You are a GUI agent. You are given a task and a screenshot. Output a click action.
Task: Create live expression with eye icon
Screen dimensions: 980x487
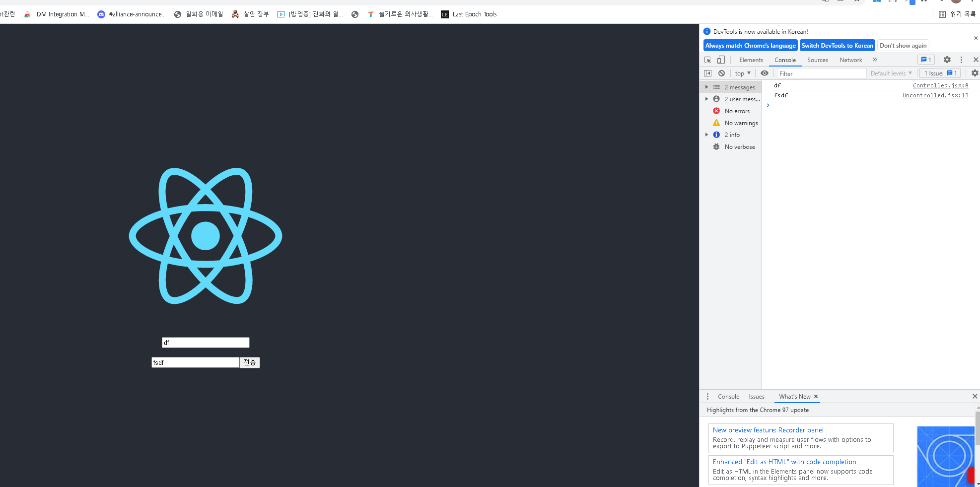pos(765,73)
